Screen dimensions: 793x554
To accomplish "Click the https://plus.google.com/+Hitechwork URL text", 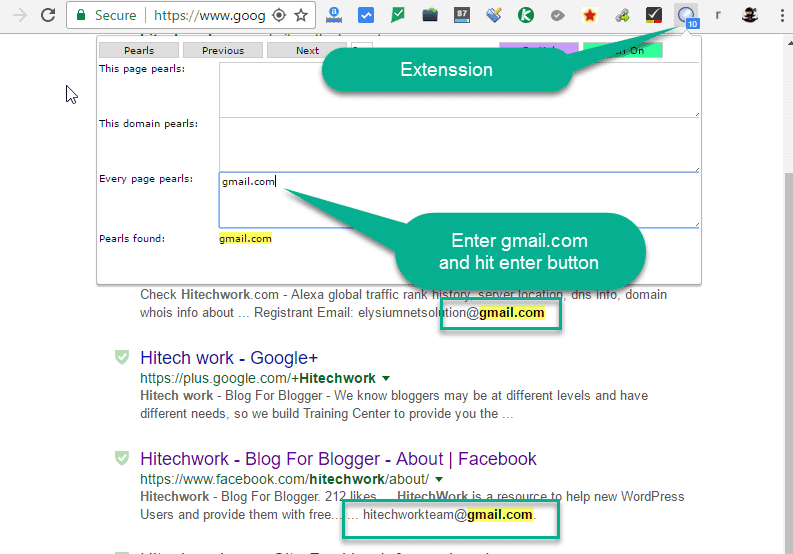I will (258, 378).
